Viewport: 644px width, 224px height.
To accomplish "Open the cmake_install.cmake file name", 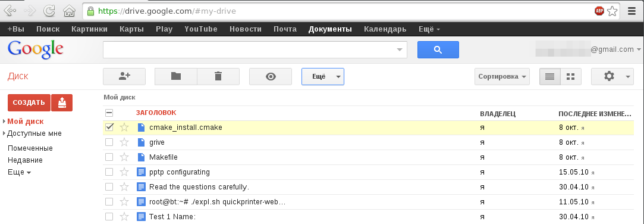I will 186,127.
